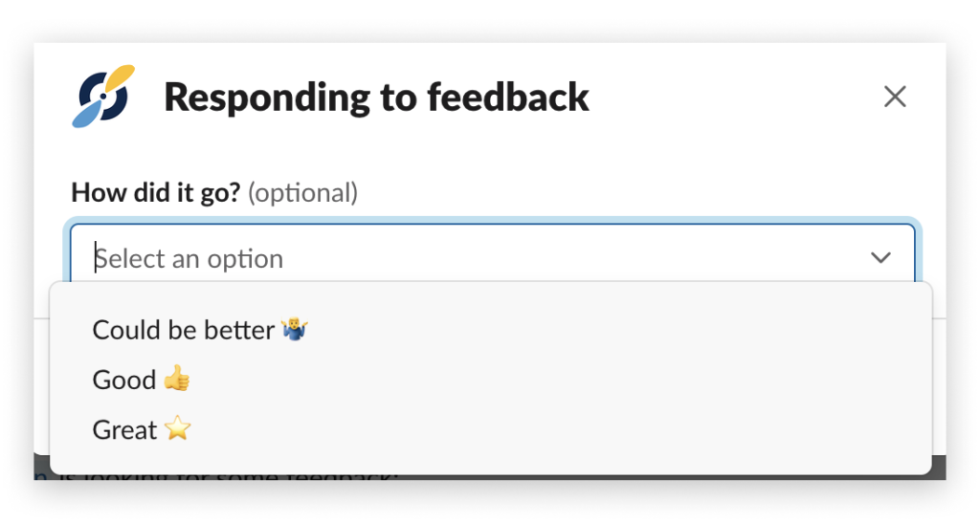The height and width of the screenshot is (523, 980).
Task: Click the How did it go? label
Action: pos(156,192)
